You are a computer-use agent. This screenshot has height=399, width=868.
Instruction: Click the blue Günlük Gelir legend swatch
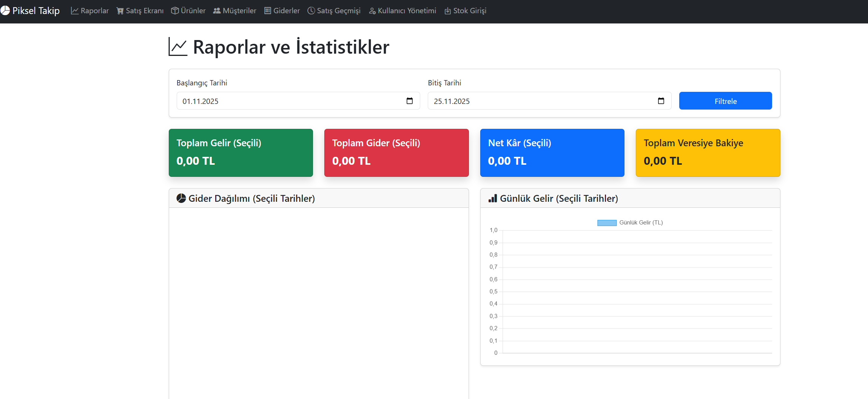pyautogui.click(x=606, y=223)
